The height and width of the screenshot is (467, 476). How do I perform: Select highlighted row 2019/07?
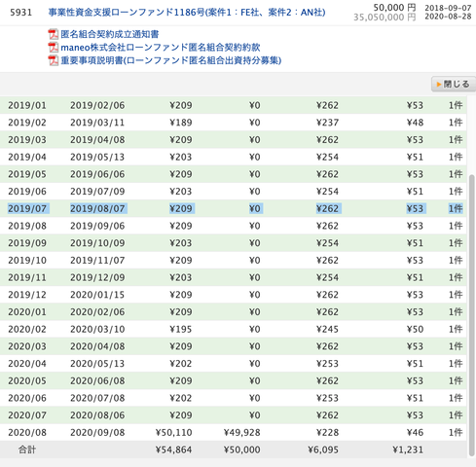tap(233, 208)
